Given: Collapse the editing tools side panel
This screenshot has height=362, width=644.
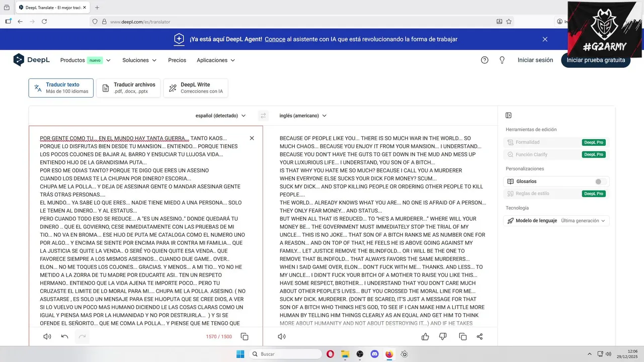Looking at the screenshot, I should (509, 116).
